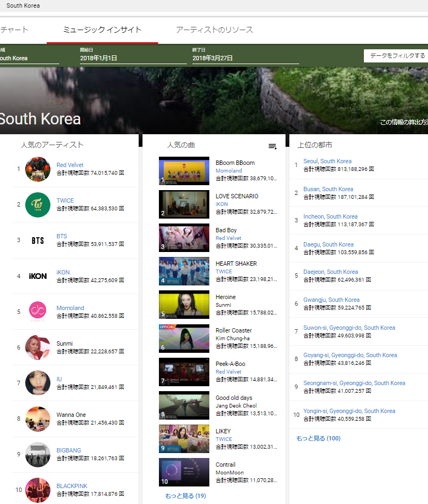Open Gwangju, South Korea city link
Image resolution: width=428 pixels, height=504 pixels.
[x=332, y=300]
